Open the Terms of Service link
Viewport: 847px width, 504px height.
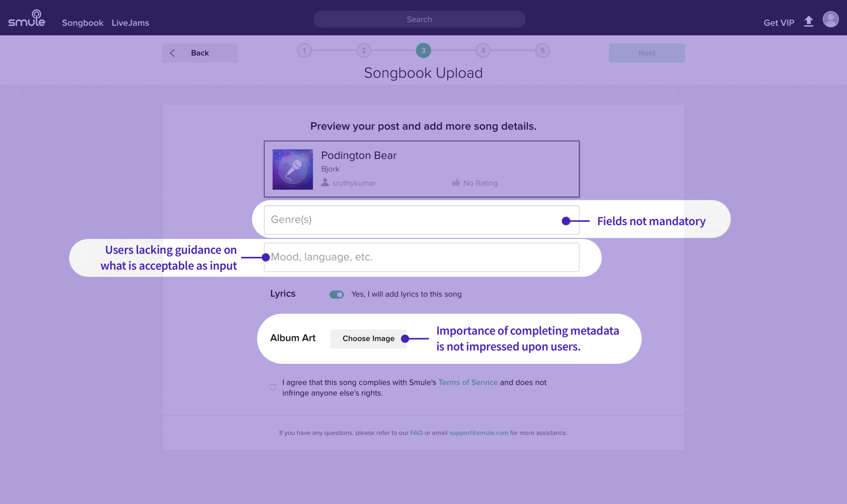468,382
